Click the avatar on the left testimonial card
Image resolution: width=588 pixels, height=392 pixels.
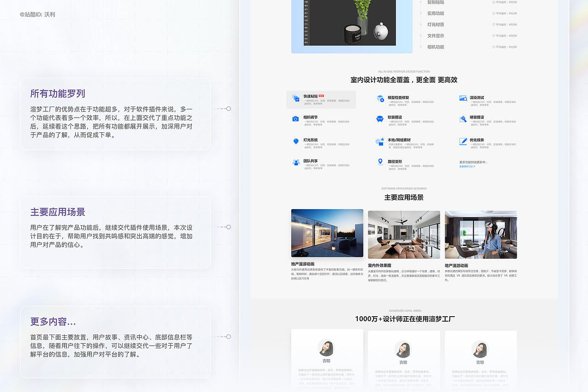pyautogui.click(x=327, y=347)
